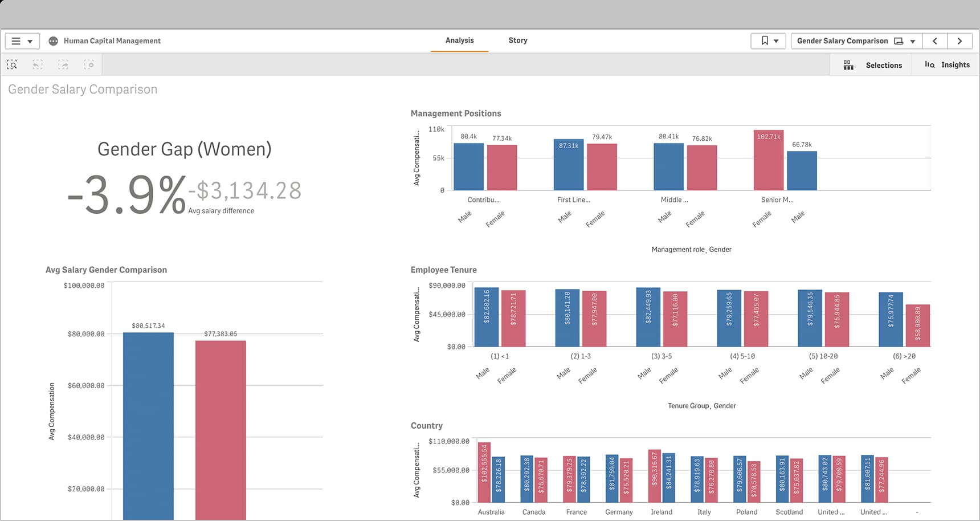This screenshot has height=521, width=980.
Task: Open the bookmarks dropdown
Action: 776,40
